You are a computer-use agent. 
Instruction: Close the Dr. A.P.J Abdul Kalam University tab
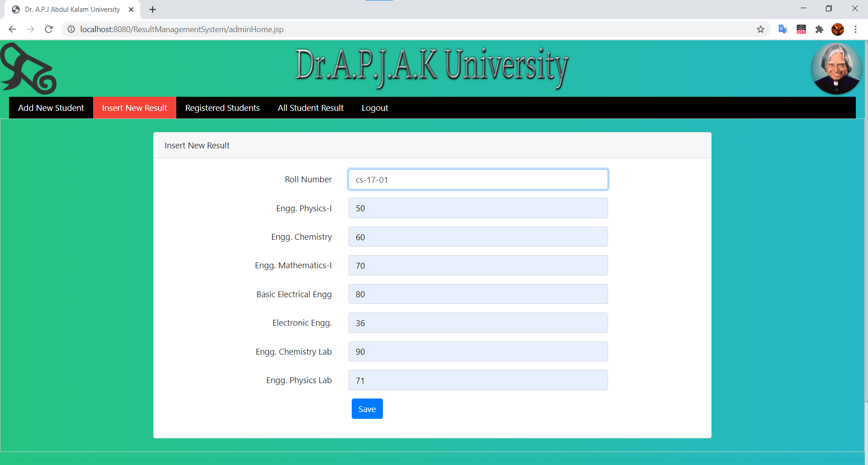(x=131, y=9)
